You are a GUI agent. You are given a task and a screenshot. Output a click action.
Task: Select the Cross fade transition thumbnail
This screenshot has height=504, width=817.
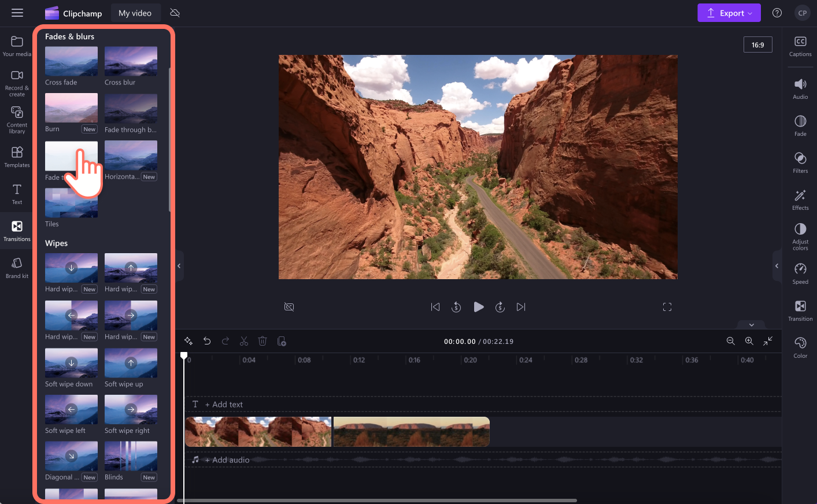71,61
